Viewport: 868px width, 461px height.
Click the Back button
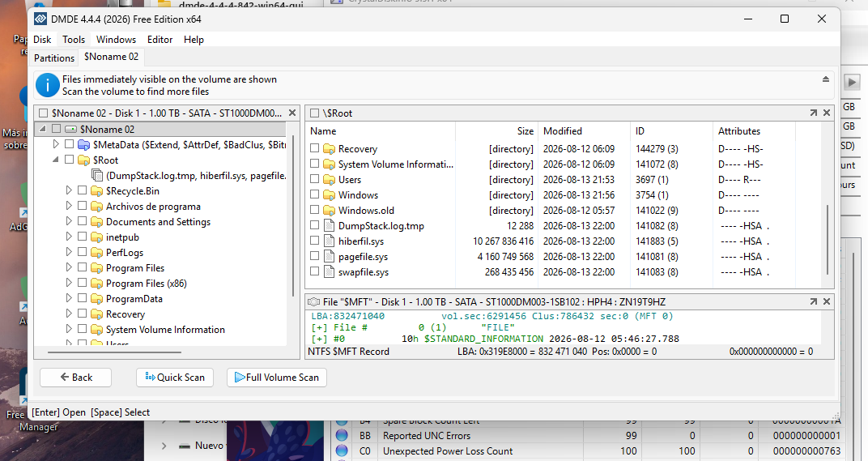tap(76, 378)
